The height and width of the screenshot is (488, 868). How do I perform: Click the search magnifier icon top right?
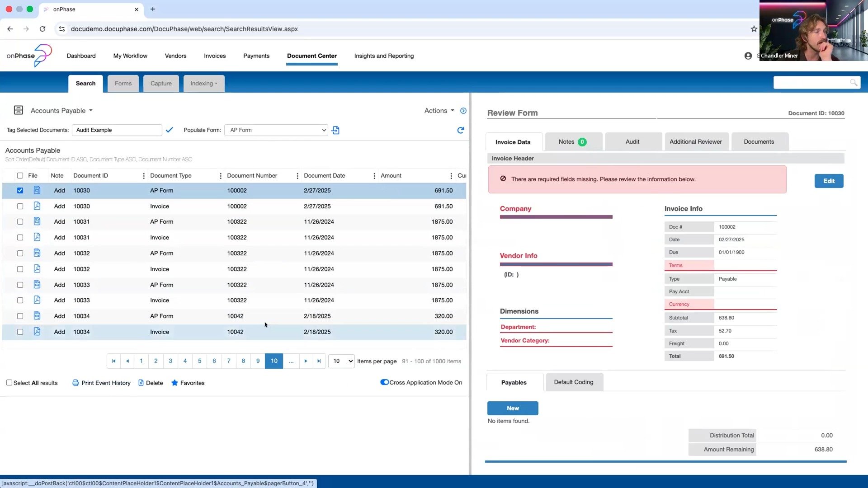[x=853, y=83]
